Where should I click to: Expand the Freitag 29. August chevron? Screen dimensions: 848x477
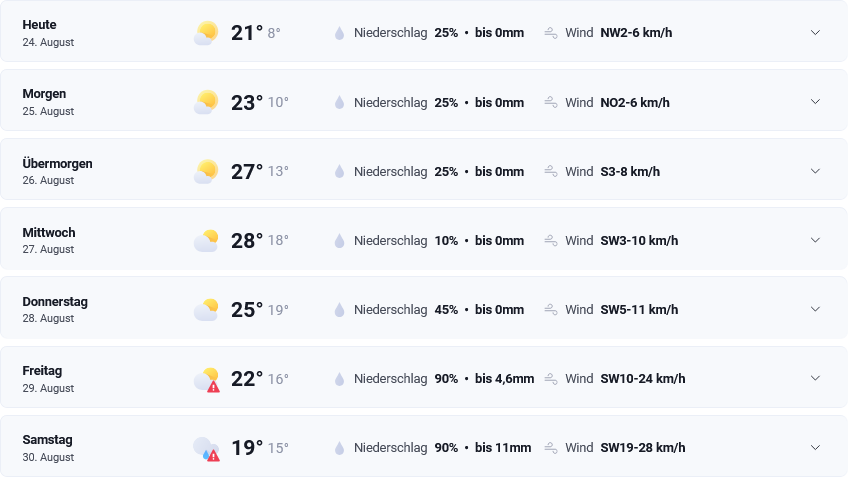click(x=815, y=378)
